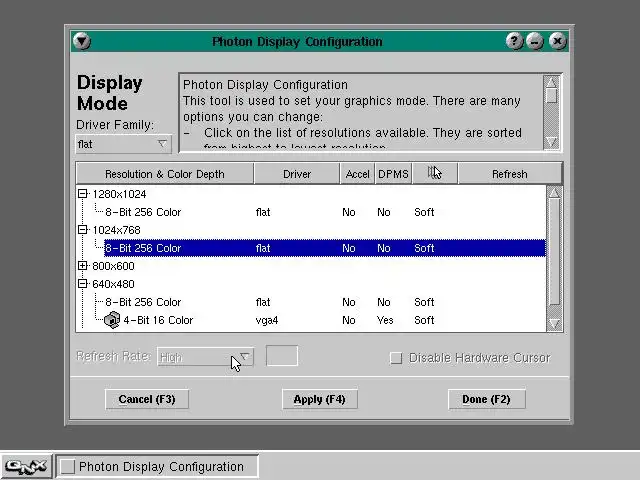
Task: Click the vga4 driver cell
Action: tap(267, 320)
